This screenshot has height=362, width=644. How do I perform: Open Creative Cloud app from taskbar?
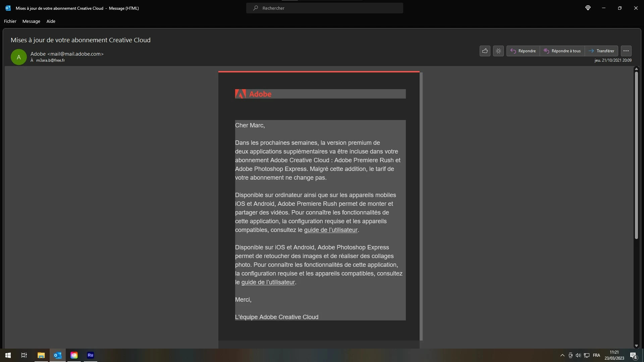tap(74, 355)
